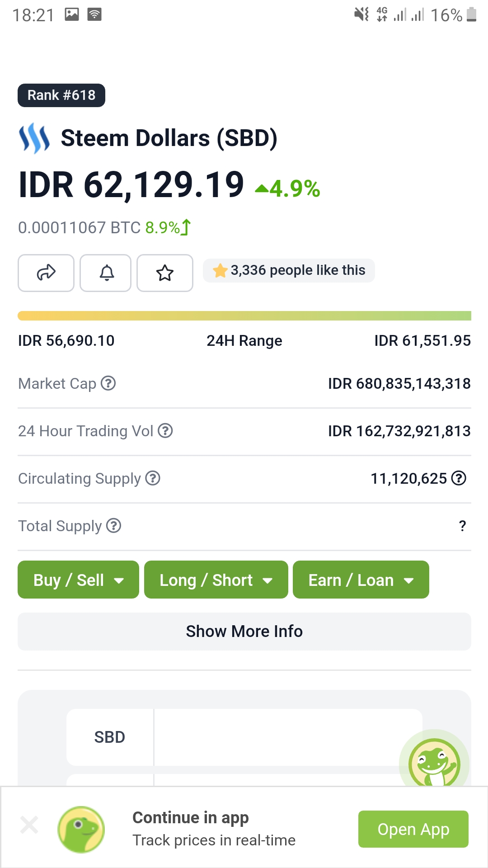Tap the share arrow icon
The height and width of the screenshot is (868, 488).
pos(46,273)
